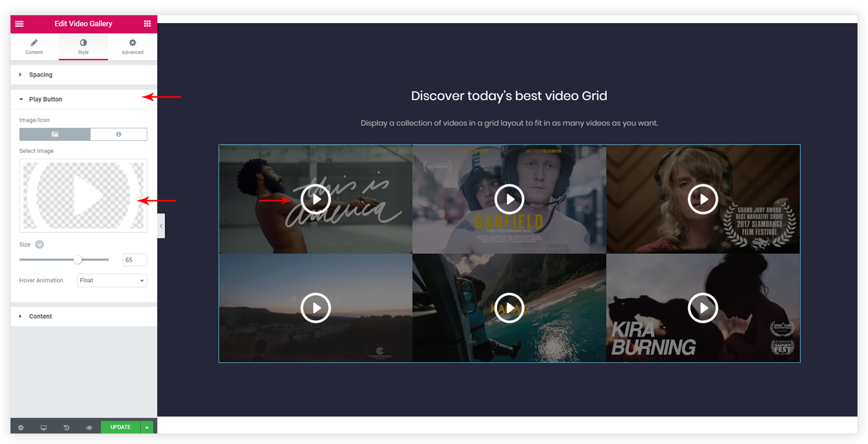Play the Garfield video
The width and height of the screenshot is (868, 444).
point(509,199)
